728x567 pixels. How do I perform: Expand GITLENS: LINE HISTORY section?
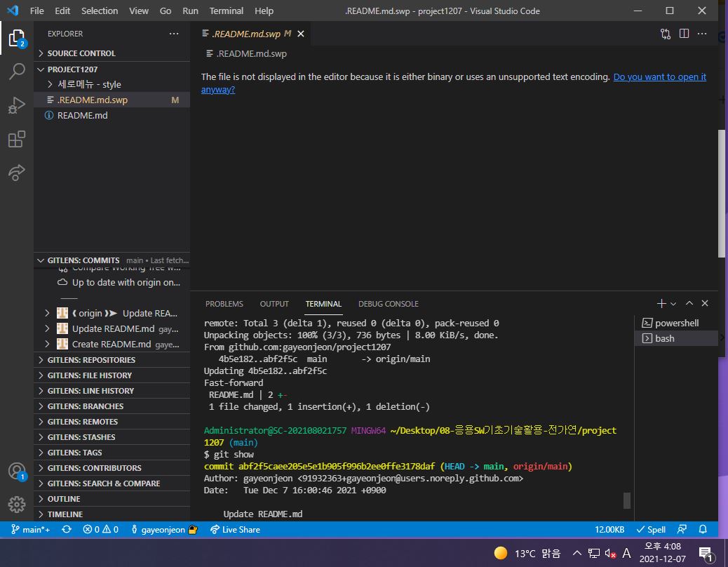[x=112, y=391]
